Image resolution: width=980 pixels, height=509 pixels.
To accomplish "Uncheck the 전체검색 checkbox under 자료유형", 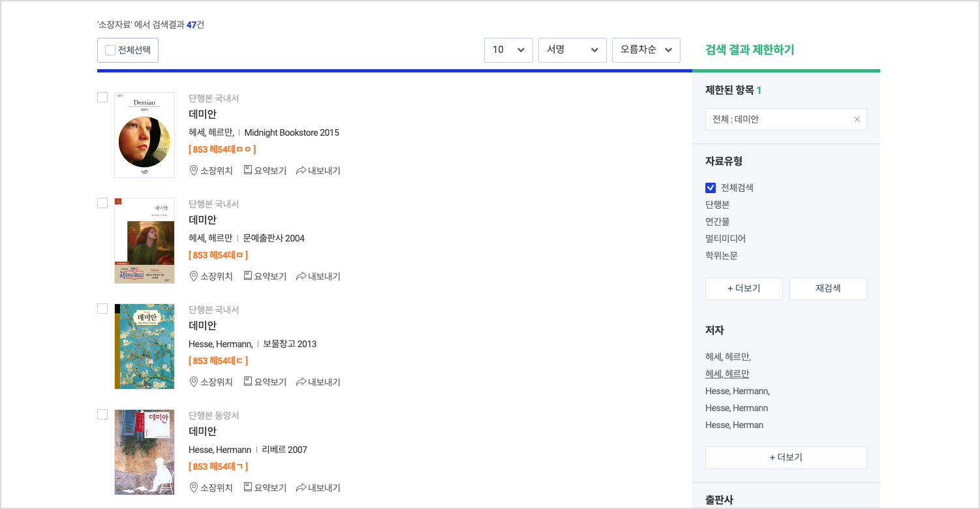I will (711, 188).
